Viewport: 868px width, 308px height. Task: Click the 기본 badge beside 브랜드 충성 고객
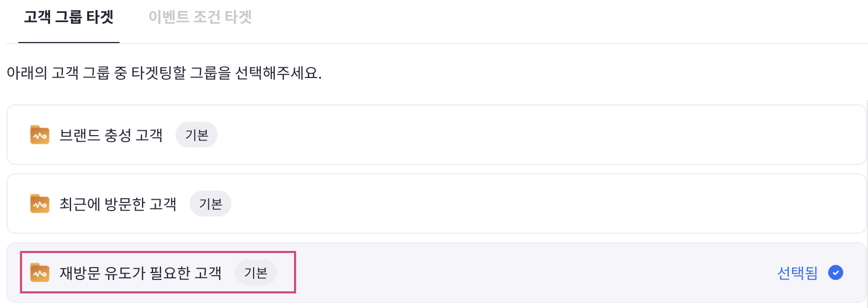click(197, 135)
